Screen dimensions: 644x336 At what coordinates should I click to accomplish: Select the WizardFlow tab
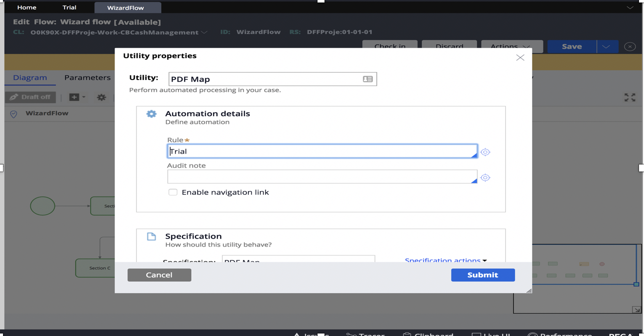pyautogui.click(x=126, y=7)
